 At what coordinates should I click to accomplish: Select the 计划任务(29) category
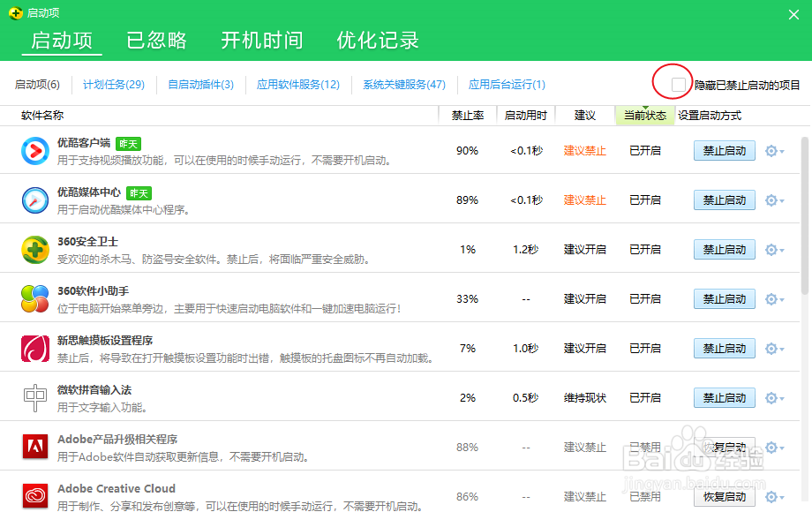pos(114,85)
